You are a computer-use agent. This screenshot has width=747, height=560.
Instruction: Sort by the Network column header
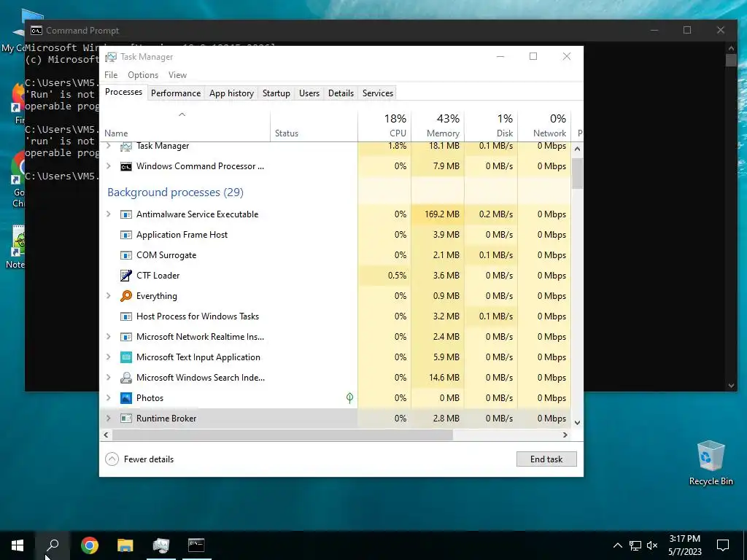pyautogui.click(x=544, y=126)
